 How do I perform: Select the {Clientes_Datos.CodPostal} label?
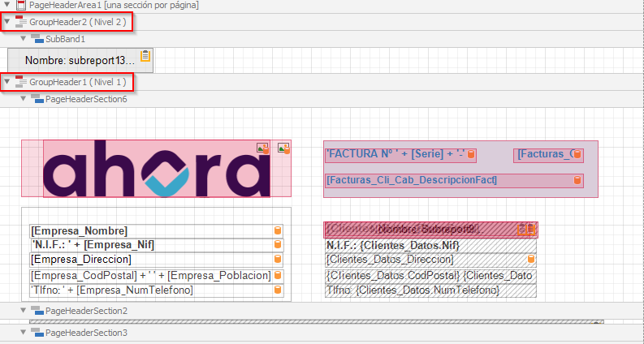tap(431, 276)
